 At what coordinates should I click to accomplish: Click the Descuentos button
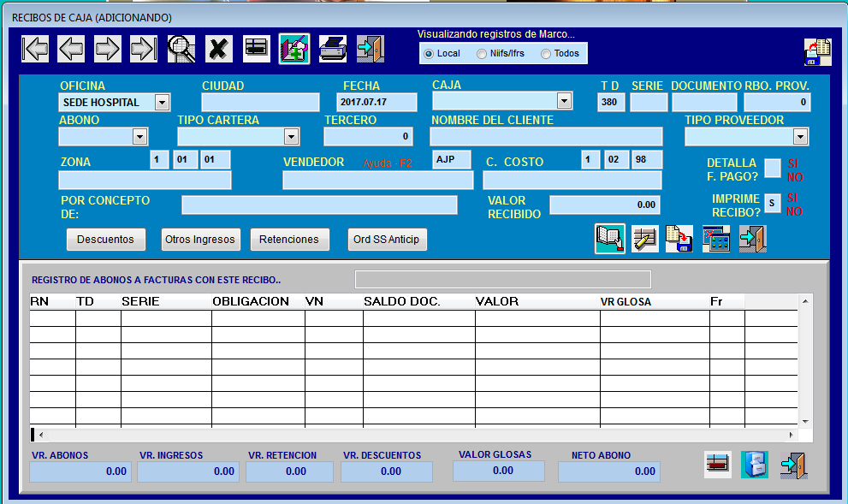click(x=105, y=240)
